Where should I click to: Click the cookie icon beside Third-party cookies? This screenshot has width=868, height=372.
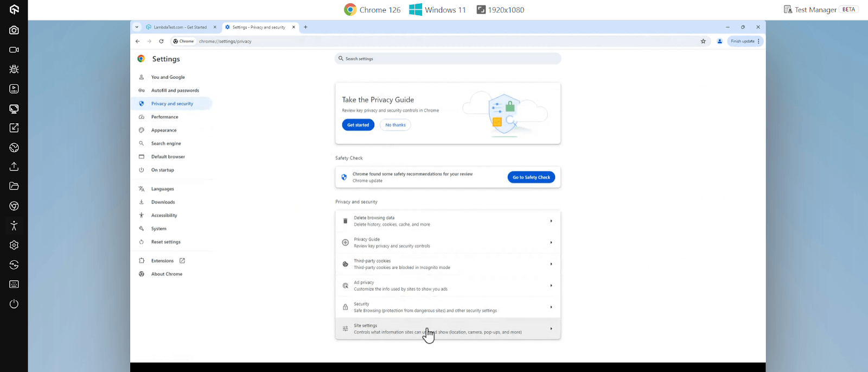[346, 264]
